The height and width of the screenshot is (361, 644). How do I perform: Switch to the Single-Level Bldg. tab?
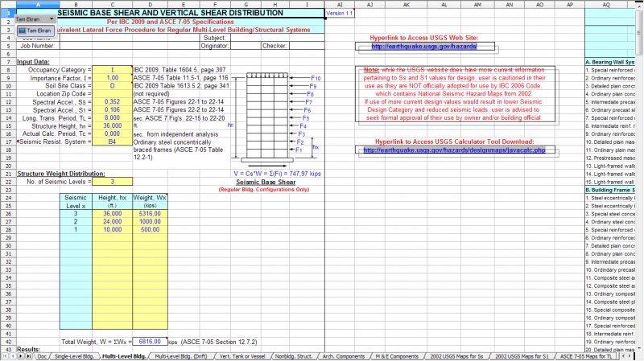tap(74, 356)
